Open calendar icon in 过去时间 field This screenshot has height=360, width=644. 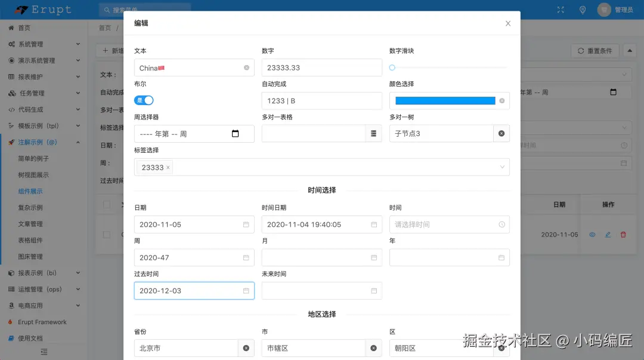tap(246, 291)
